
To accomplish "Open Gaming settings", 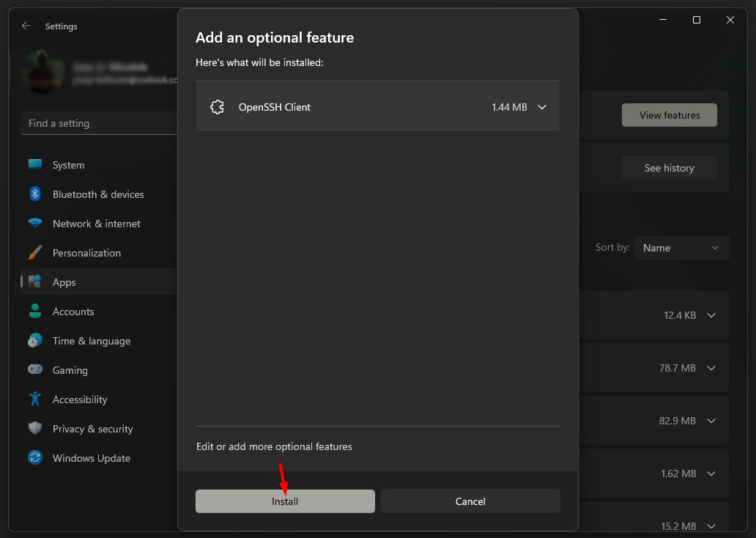I will (x=100, y=370).
